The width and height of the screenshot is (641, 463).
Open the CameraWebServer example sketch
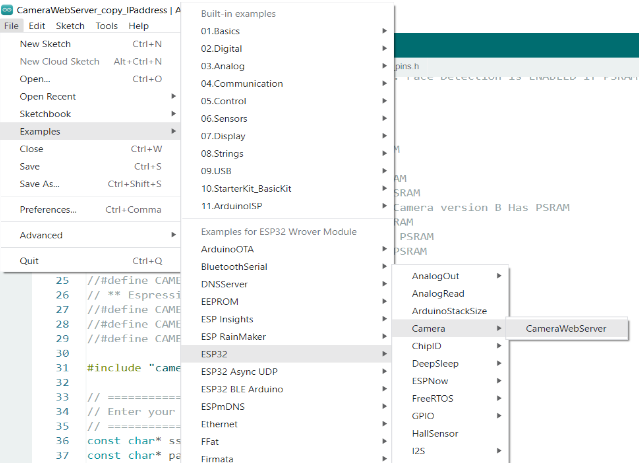(x=565, y=328)
